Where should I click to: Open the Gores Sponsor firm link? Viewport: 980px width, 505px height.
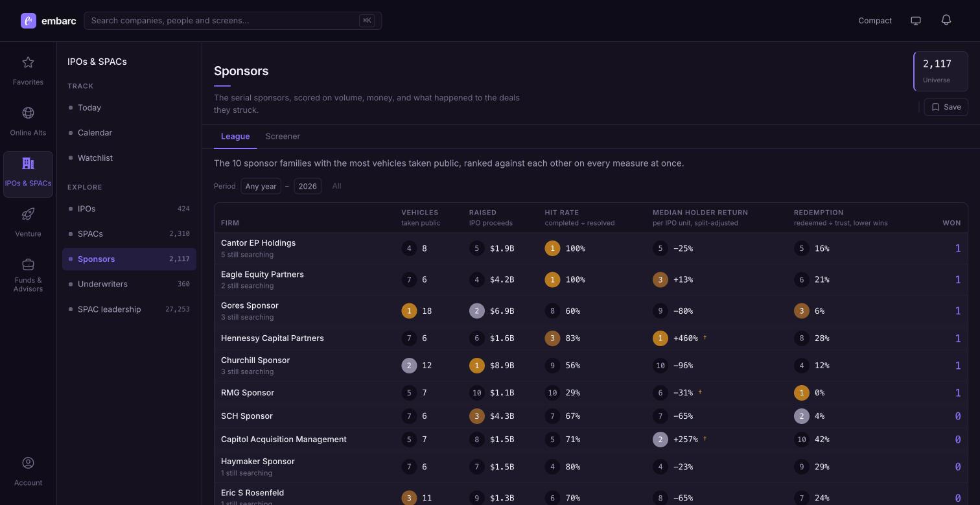tap(250, 305)
